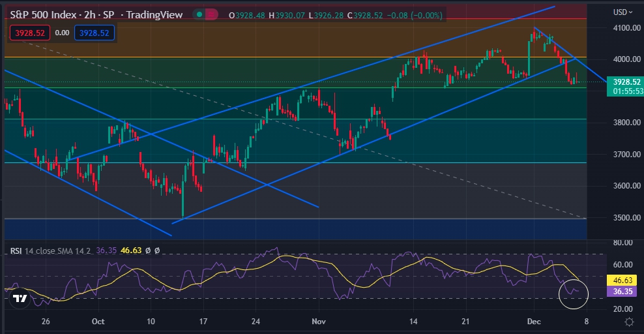The width and height of the screenshot is (644, 334).
Task: Click the Nov label on time axis
Action: coord(319,321)
